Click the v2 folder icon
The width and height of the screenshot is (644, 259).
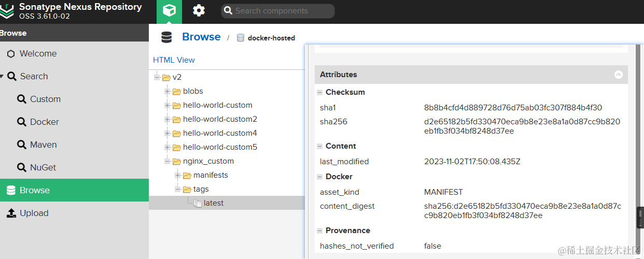click(x=166, y=78)
